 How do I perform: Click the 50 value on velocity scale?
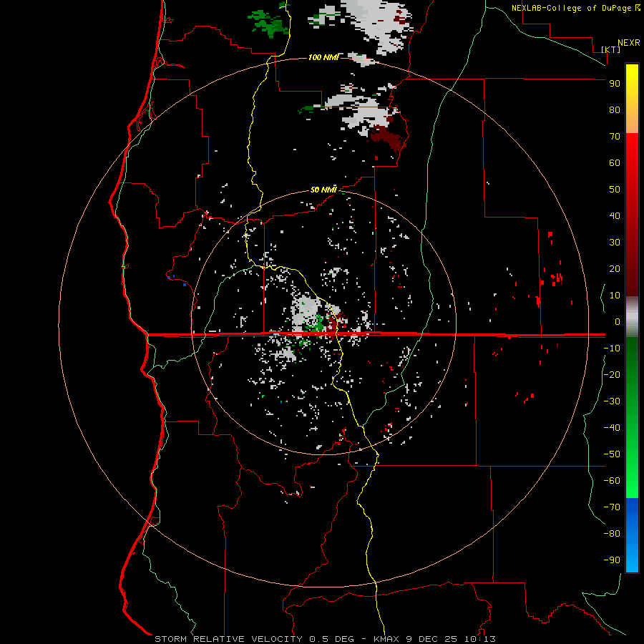coord(615,190)
